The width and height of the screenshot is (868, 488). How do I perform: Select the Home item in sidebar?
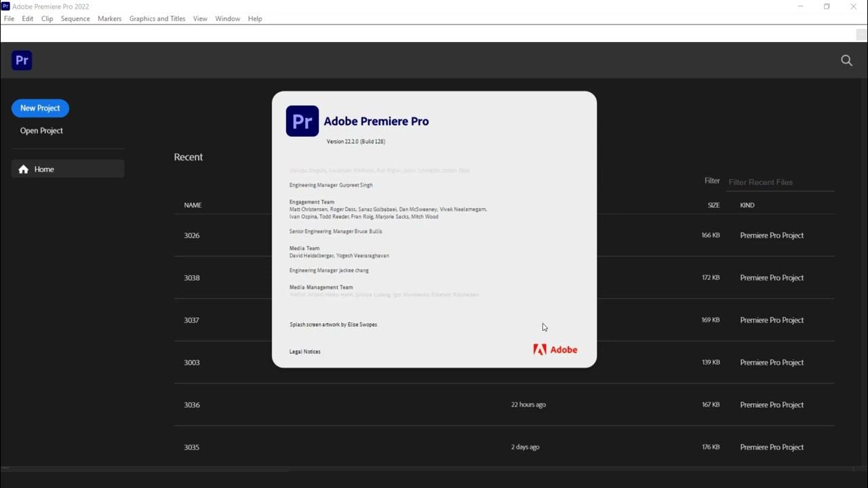pyautogui.click(x=68, y=169)
